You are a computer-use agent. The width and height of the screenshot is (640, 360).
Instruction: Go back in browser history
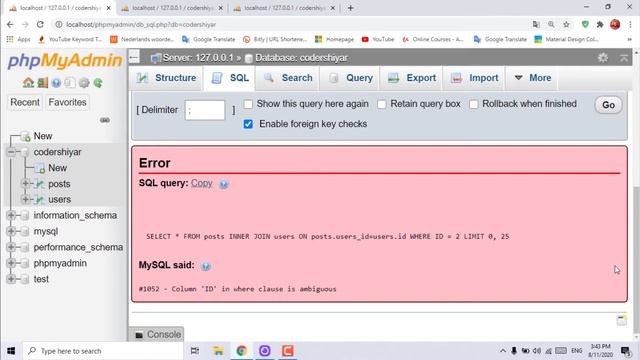pyautogui.click(x=10, y=24)
